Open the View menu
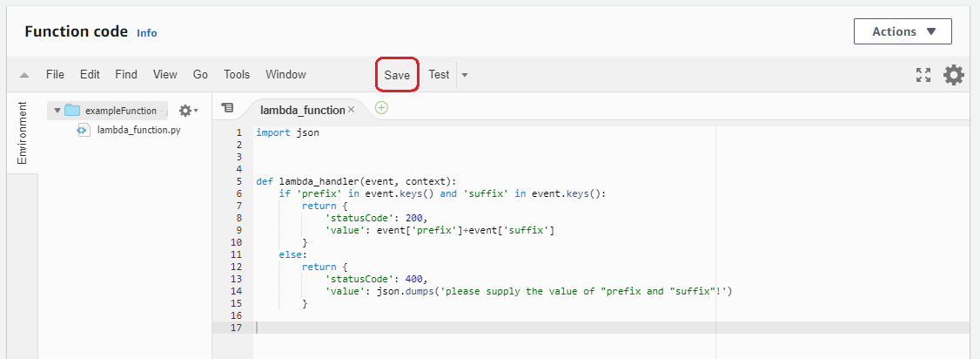The height and width of the screenshot is (359, 980). pyautogui.click(x=165, y=74)
